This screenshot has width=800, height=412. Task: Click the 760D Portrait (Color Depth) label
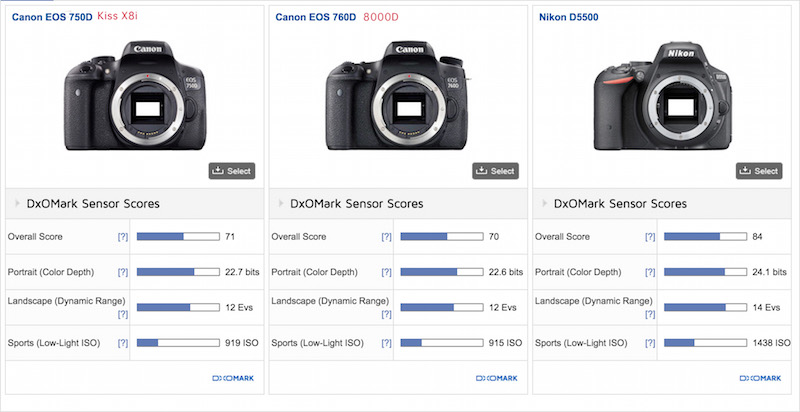pyautogui.click(x=314, y=272)
